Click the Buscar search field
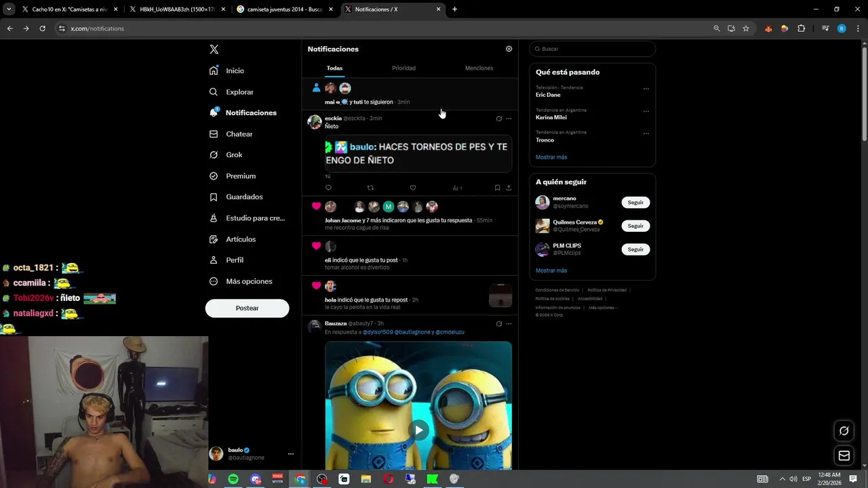Screen dimensions: 868x488 tap(593, 49)
